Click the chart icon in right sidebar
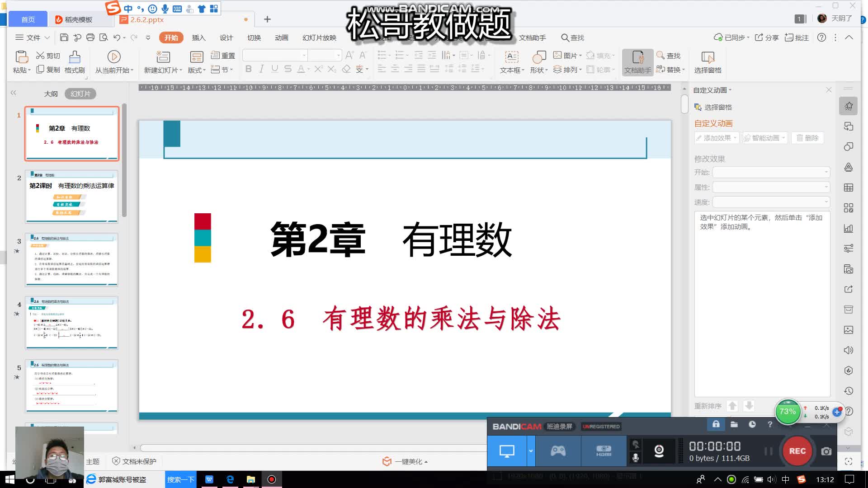The width and height of the screenshot is (868, 488). [x=849, y=228]
